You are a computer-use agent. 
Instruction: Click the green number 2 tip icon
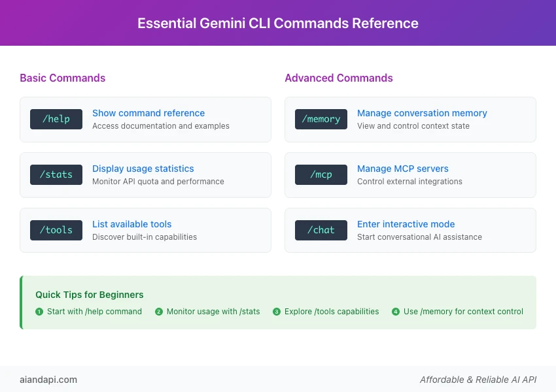pos(159,312)
